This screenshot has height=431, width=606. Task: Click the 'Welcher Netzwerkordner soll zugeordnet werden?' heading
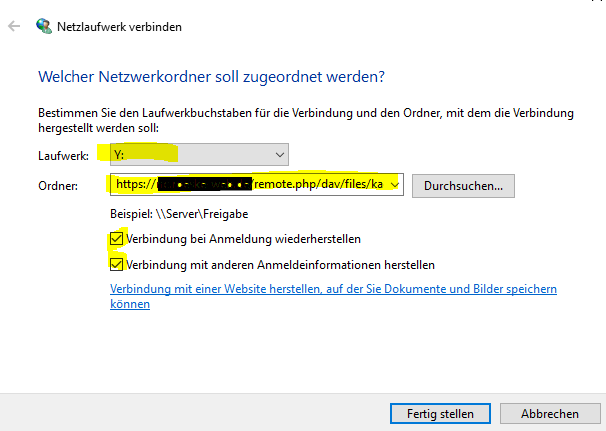click(x=211, y=77)
